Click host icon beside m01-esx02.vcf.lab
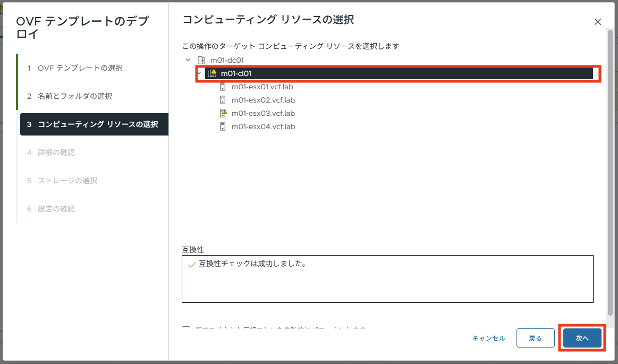 pyautogui.click(x=223, y=100)
